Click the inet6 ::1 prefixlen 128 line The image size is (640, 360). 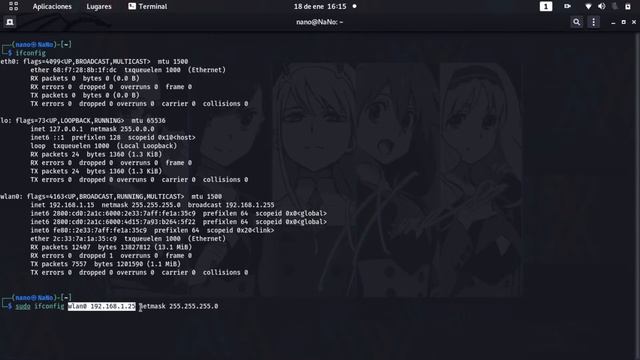[113, 138]
